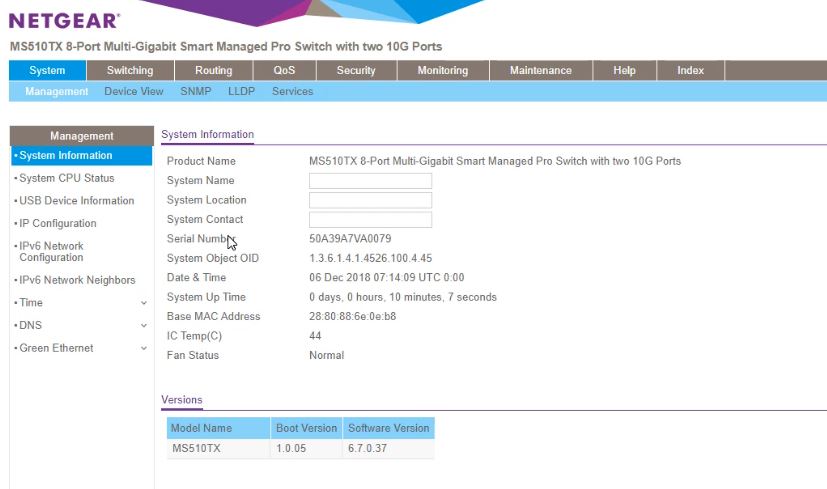This screenshot has width=827, height=489.
Task: Select the Green Ethernet sidebar item
Action: pyautogui.click(x=56, y=348)
